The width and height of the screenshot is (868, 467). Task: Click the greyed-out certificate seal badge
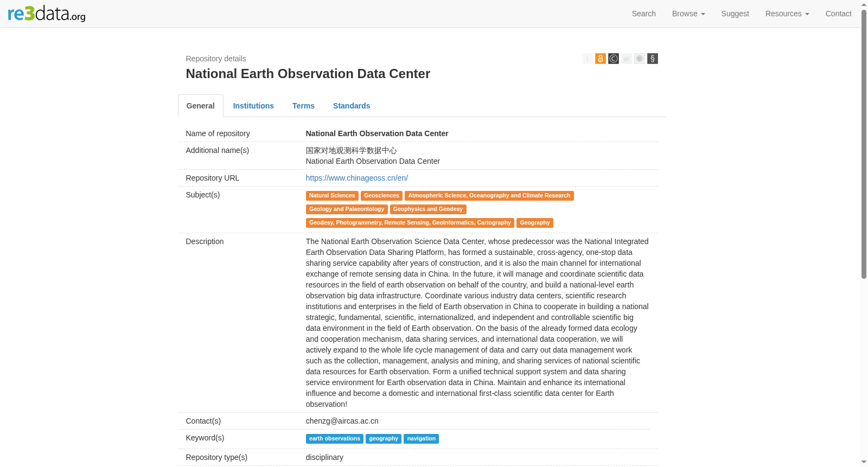(x=640, y=59)
